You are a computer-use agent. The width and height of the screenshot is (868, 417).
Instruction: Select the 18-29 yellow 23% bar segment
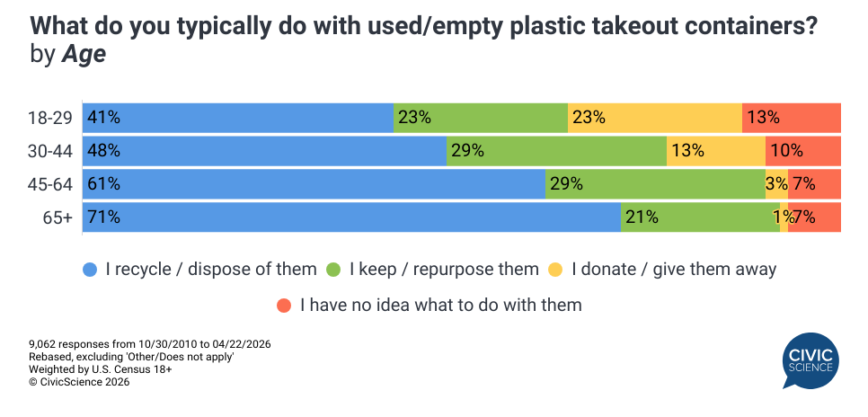pyautogui.click(x=654, y=117)
